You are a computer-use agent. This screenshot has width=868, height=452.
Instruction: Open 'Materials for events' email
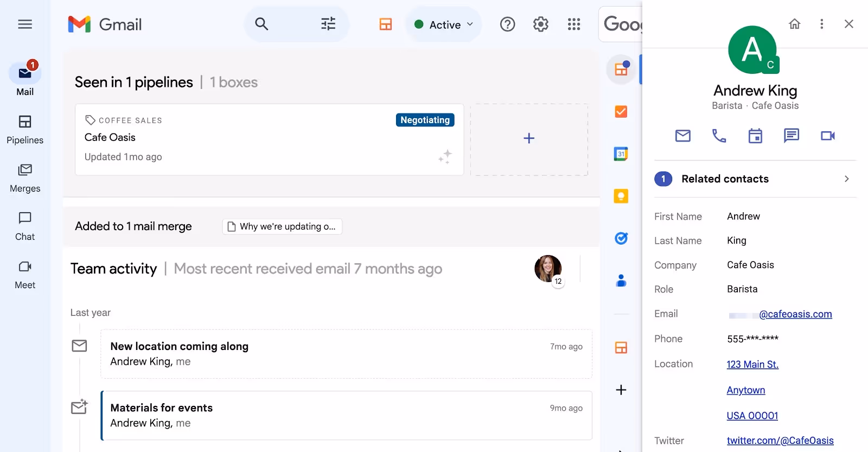[346, 415]
